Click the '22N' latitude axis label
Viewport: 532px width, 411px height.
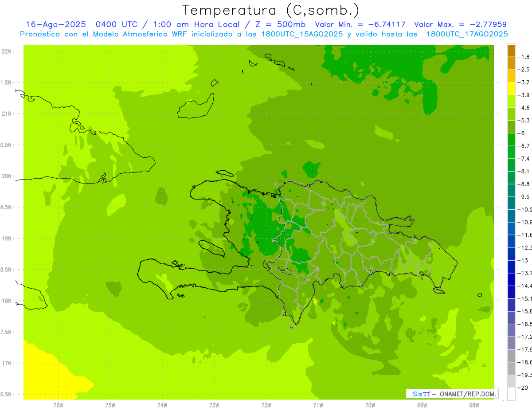coord(7,51)
